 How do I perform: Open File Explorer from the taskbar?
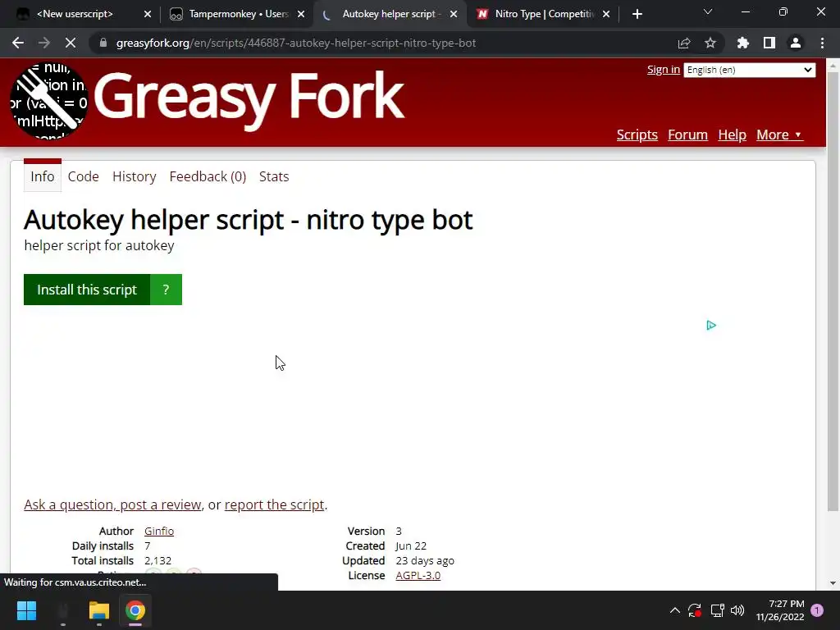pyautogui.click(x=99, y=610)
